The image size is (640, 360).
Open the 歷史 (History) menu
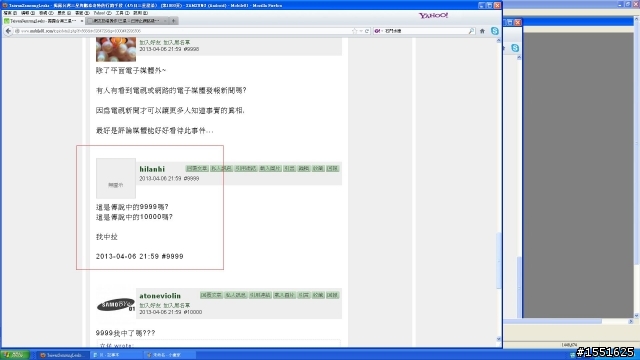(64, 13)
